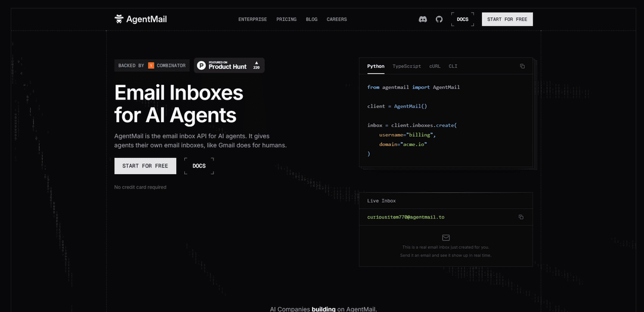The image size is (644, 312).
Task: Click the envelope icon in Live Inbox
Action: (445, 237)
